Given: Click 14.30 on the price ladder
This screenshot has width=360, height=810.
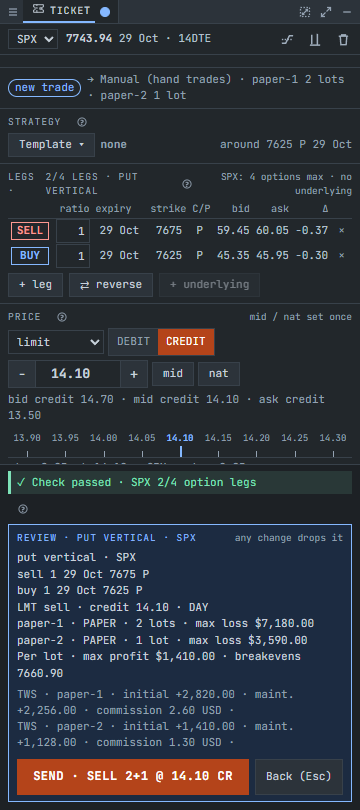Looking at the screenshot, I should [x=333, y=438].
